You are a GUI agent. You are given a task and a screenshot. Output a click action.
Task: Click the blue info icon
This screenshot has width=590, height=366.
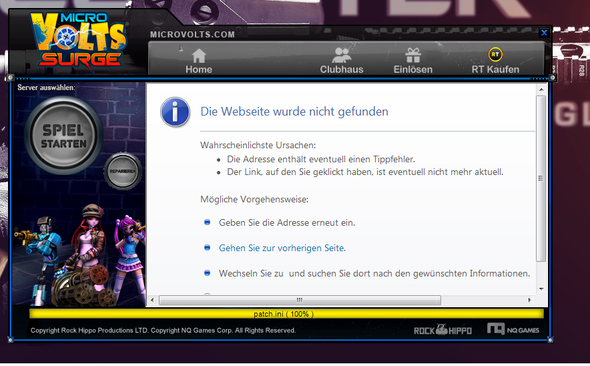click(x=175, y=112)
